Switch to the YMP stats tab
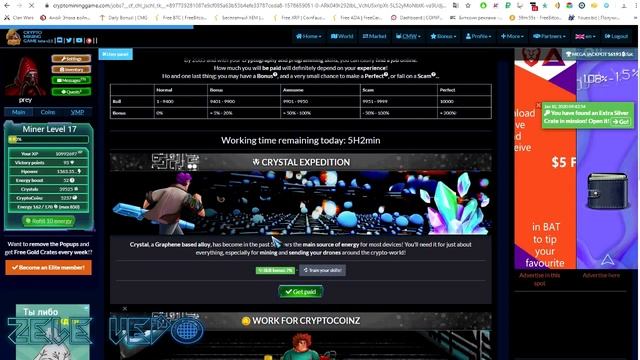The image size is (640, 360). [77, 112]
